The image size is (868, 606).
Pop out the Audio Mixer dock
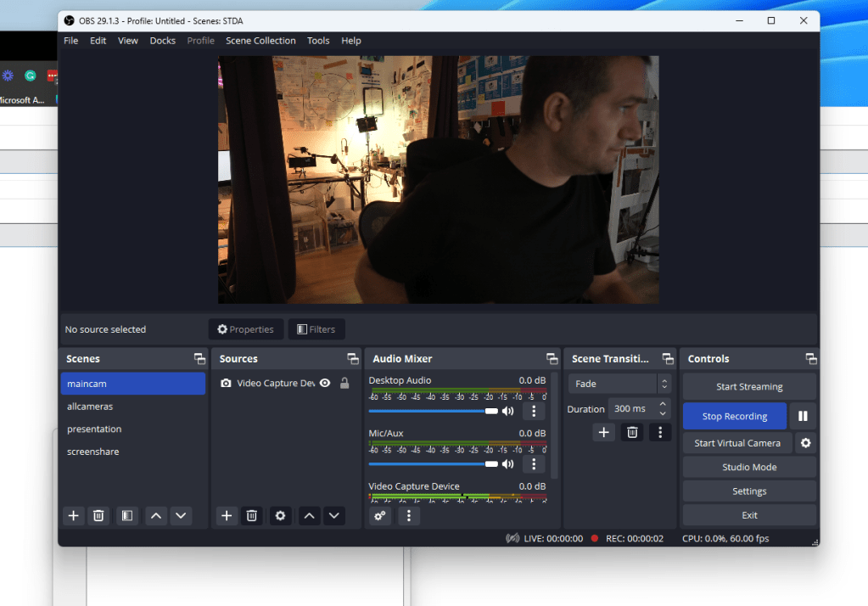(x=552, y=359)
